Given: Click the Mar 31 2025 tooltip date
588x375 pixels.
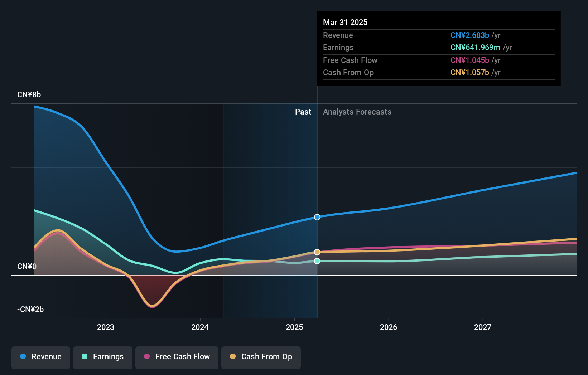Looking at the screenshot, I should coord(345,22).
